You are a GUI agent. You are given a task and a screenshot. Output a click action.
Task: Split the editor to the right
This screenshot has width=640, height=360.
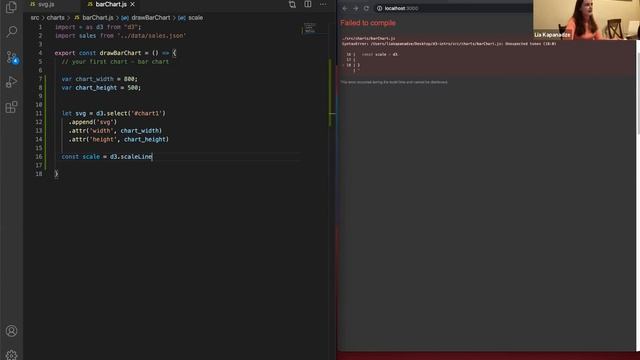(x=308, y=4)
